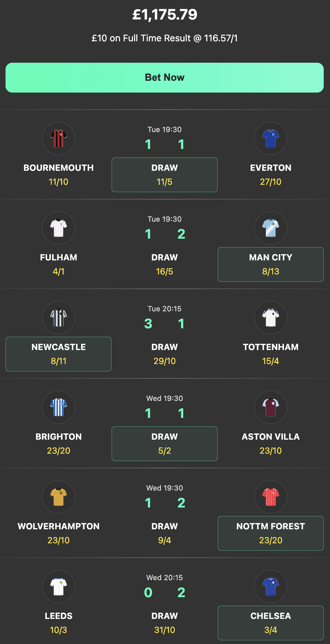Image resolution: width=330 pixels, height=644 pixels.
Task: Toggle the Chelsea 3/4 selection off
Action: pyautogui.click(x=270, y=623)
